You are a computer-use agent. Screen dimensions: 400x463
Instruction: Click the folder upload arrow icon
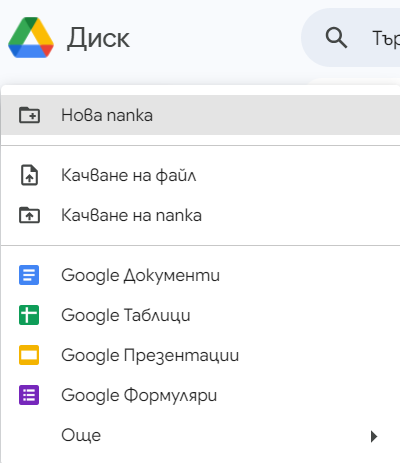coord(29,215)
